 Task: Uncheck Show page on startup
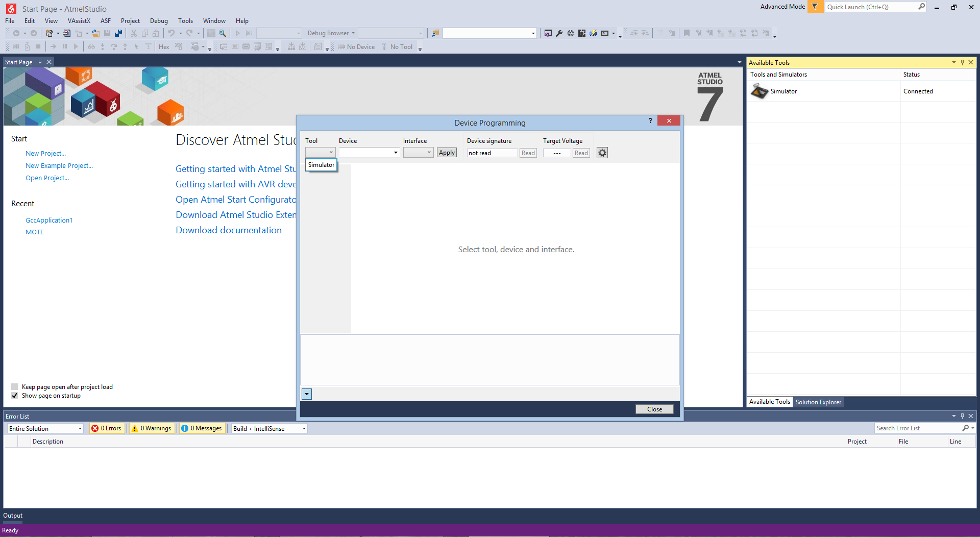tap(15, 396)
